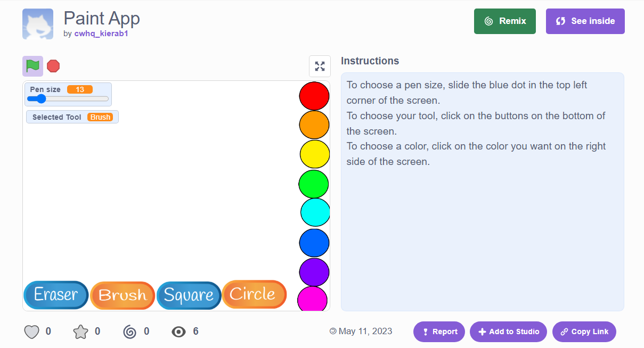Select the Eraser tool button
644x348 pixels.
(56, 295)
